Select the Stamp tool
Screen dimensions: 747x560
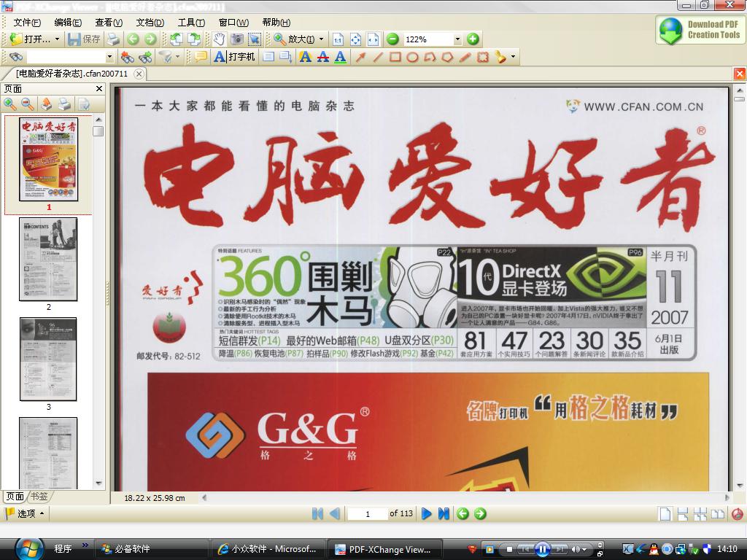[x=500, y=57]
